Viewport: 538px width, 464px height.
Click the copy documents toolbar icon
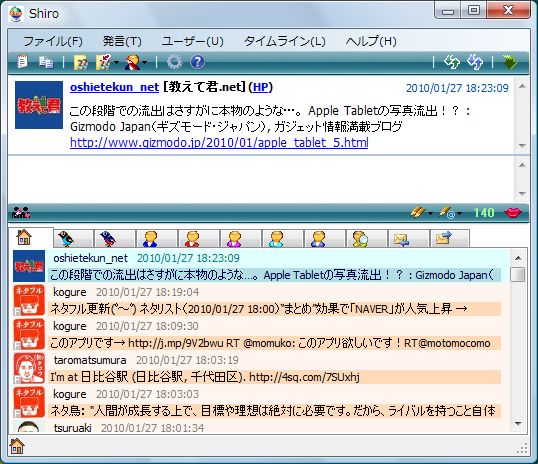tap(46, 62)
